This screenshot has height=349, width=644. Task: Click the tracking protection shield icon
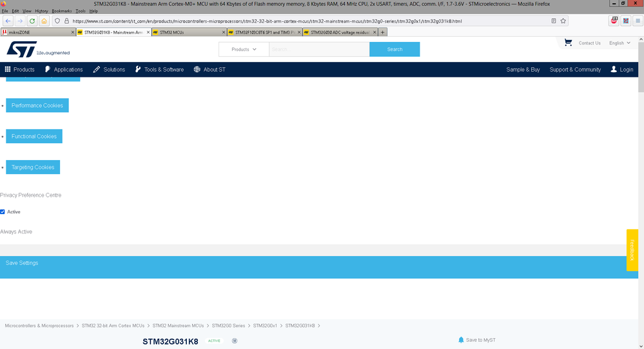point(57,21)
